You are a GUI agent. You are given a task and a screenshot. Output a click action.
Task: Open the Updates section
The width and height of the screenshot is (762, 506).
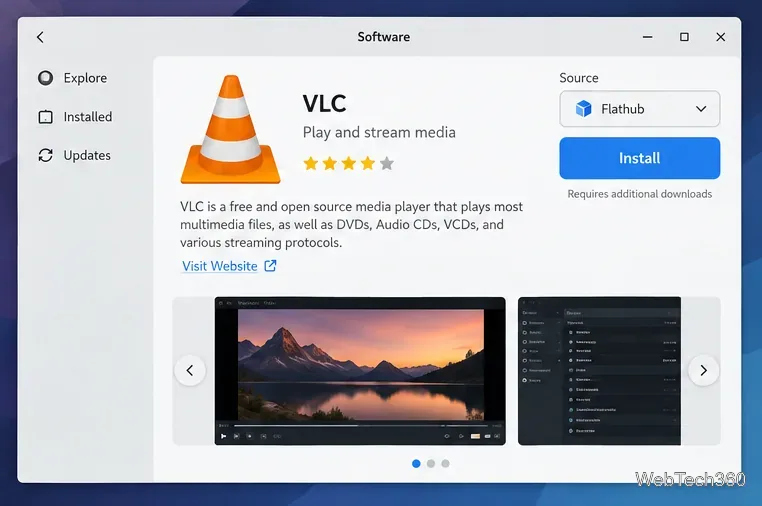(x=74, y=155)
